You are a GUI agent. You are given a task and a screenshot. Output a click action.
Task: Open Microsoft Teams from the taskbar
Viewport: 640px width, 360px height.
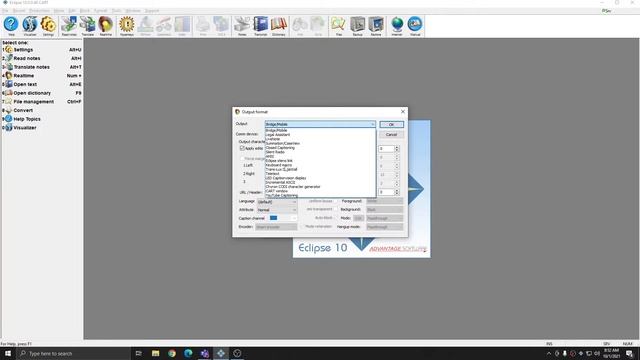coord(204,353)
